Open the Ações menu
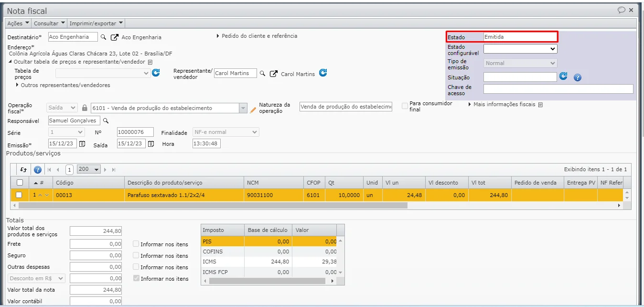644x307 pixels. [18, 23]
